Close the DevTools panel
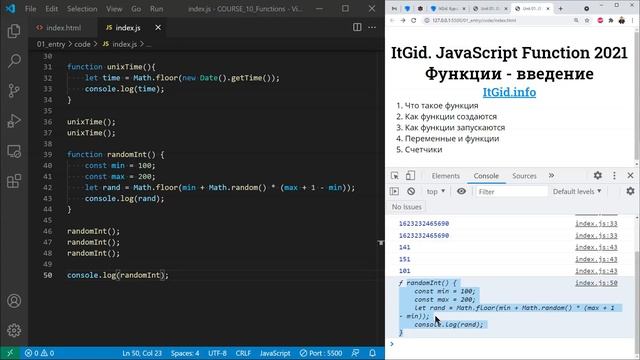 coord(630,176)
